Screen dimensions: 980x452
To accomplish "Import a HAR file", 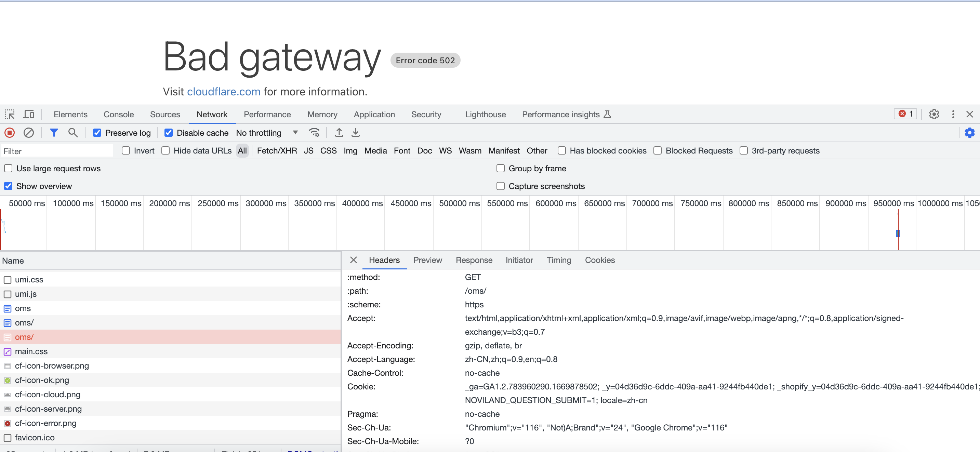I will [339, 132].
